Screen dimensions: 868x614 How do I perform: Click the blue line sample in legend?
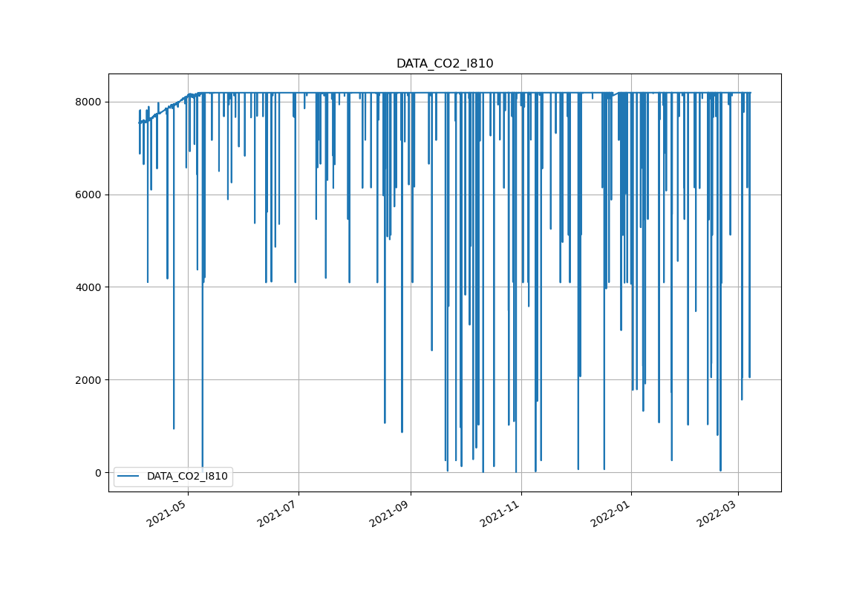[x=129, y=476]
